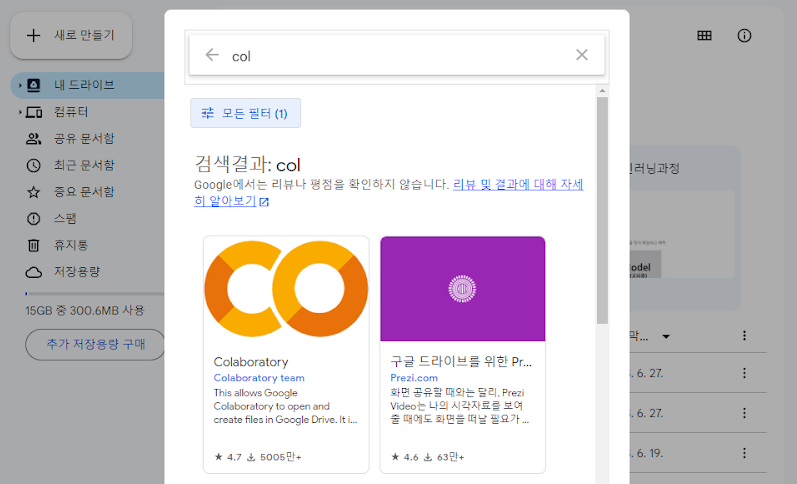The height and width of the screenshot is (484, 797).
Task: Open more options for first 6. 27. row
Action: click(x=744, y=373)
